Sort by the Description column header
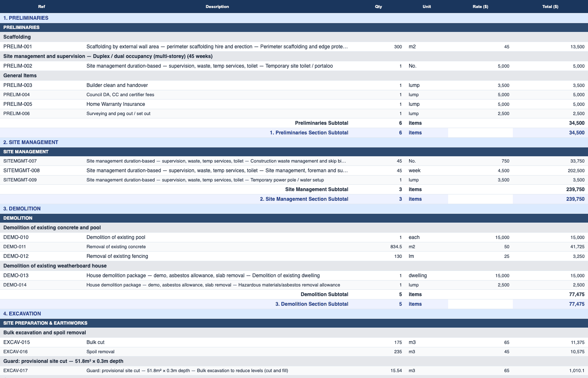This screenshot has height=378, width=588. [x=217, y=6]
